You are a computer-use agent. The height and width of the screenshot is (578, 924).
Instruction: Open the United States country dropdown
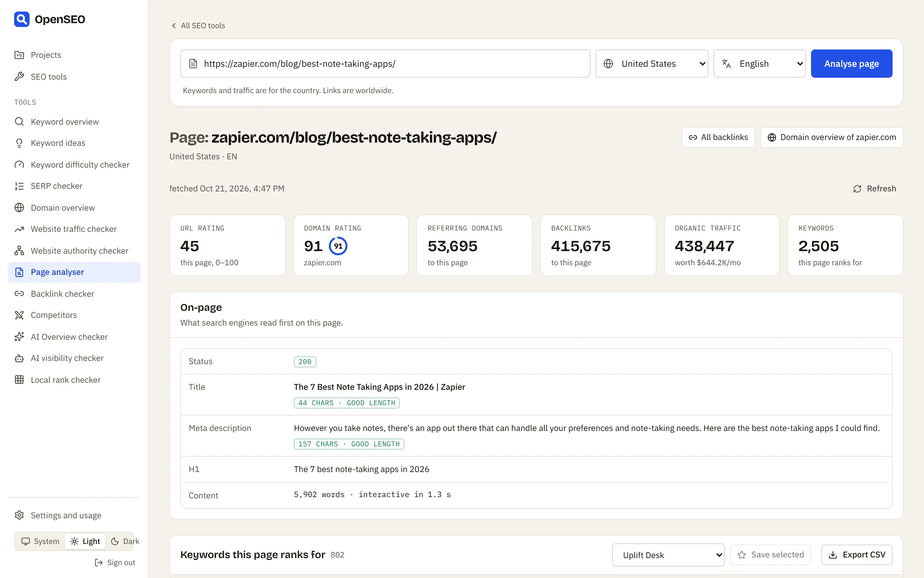[x=651, y=64]
